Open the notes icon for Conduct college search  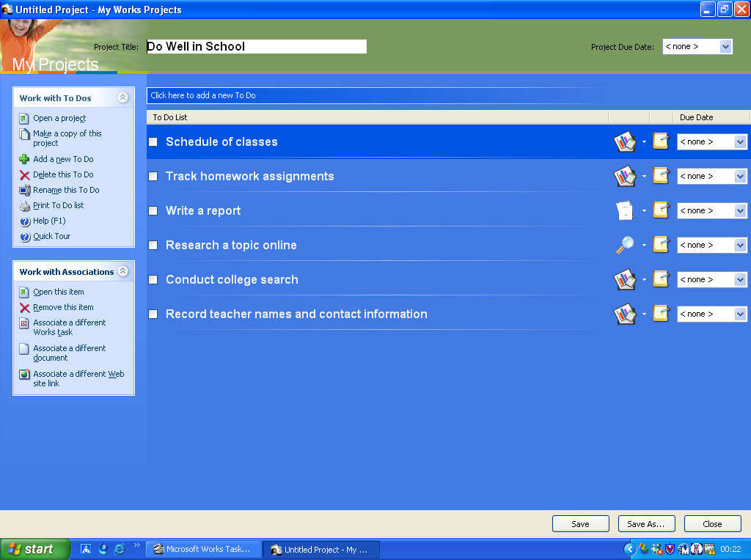(662, 279)
